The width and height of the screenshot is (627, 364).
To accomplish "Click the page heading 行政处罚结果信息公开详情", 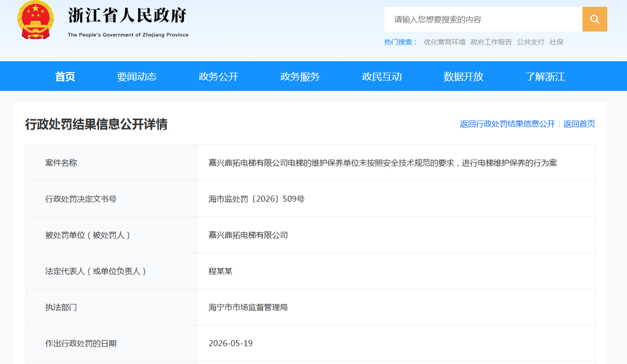I will (x=96, y=124).
